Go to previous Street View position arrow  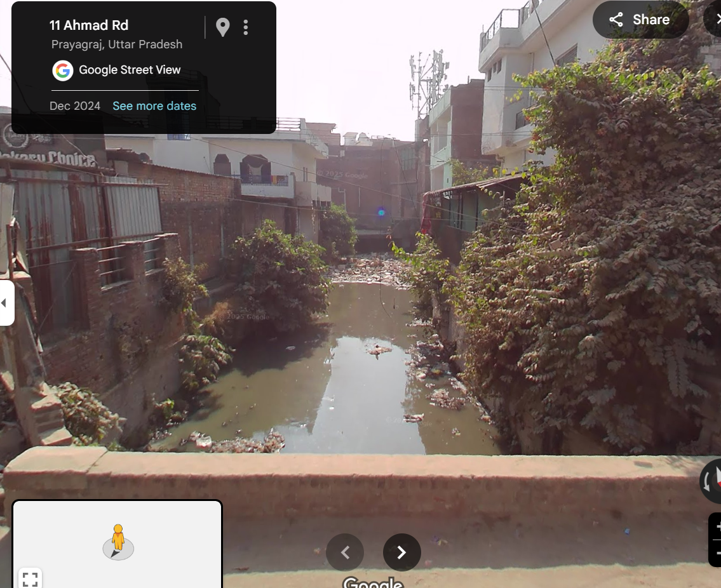(x=345, y=552)
